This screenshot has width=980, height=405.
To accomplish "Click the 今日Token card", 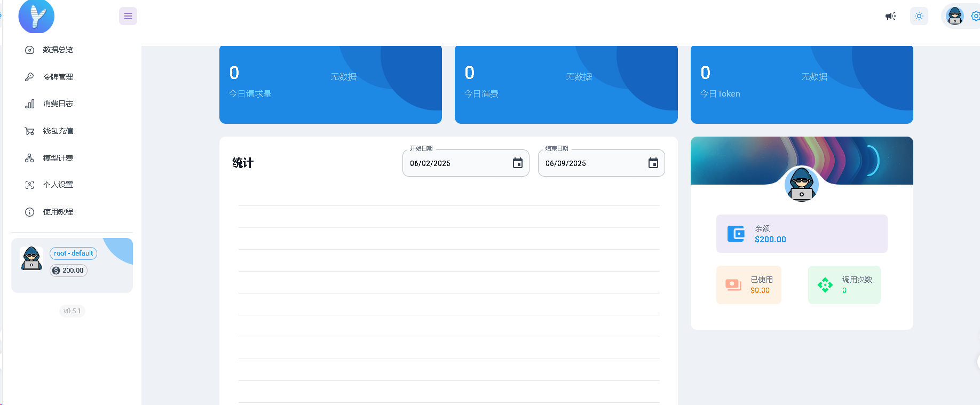I will pos(802,84).
